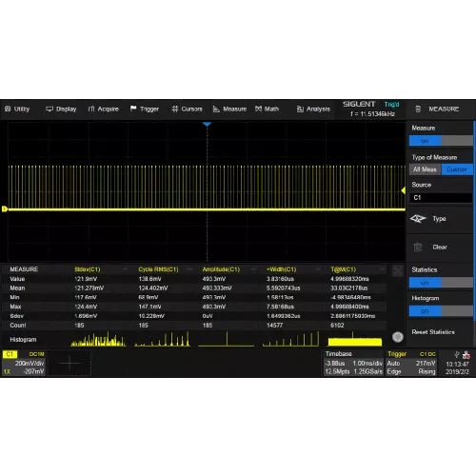The width and height of the screenshot is (476, 476).
Task: Click the Count value 14577
Action: tap(274, 326)
